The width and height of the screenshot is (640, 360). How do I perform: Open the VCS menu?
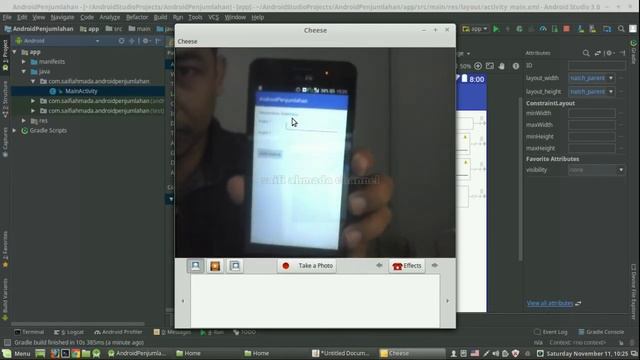coord(213,18)
